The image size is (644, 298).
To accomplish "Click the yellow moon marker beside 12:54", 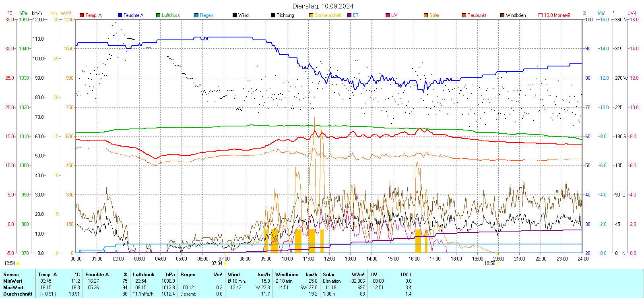I will 18,263.
